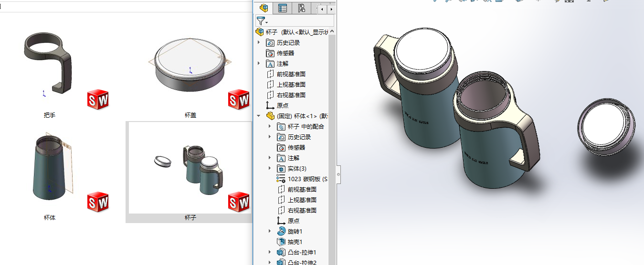The image size is (644, 265).
Task: Expand 注解 node inside 杯体
Action: tap(270, 158)
